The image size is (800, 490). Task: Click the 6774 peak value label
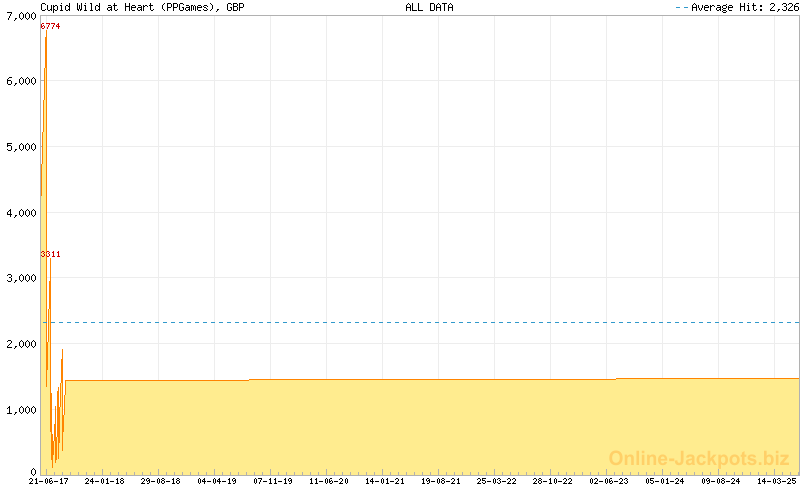[50, 26]
